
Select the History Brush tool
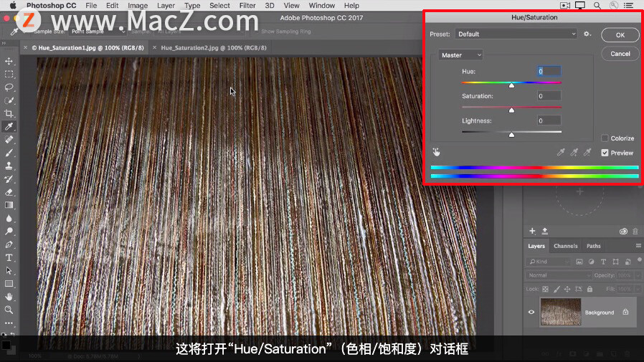click(9, 179)
